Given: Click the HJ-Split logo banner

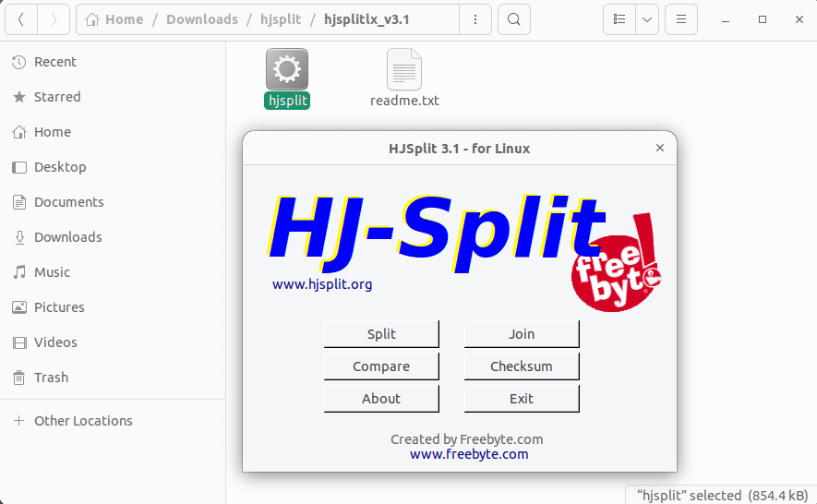Looking at the screenshot, I should coord(437,232).
